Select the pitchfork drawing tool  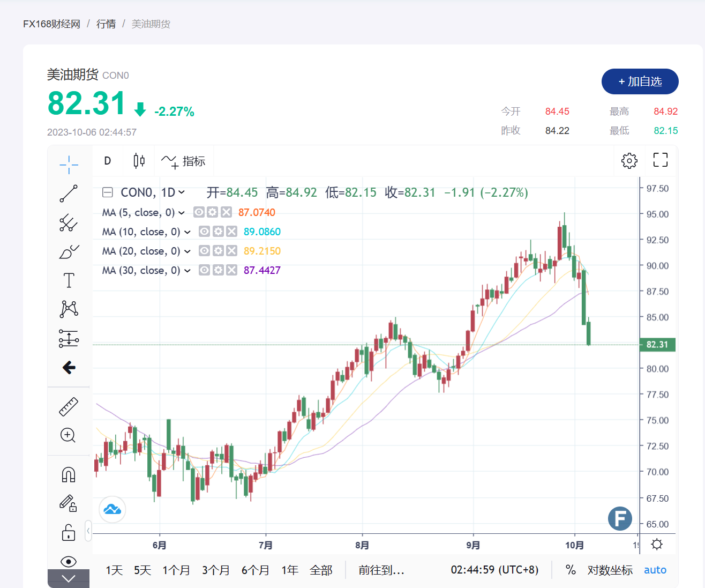point(69,222)
